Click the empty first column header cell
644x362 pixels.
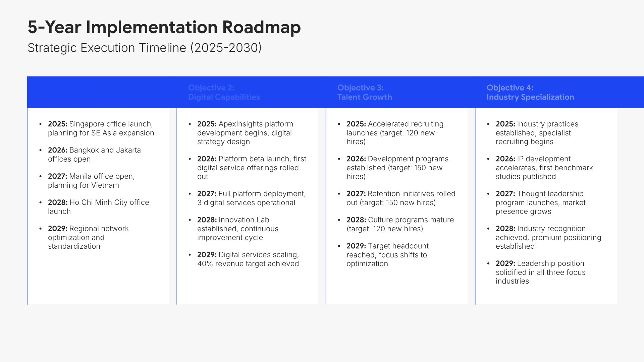point(102,93)
